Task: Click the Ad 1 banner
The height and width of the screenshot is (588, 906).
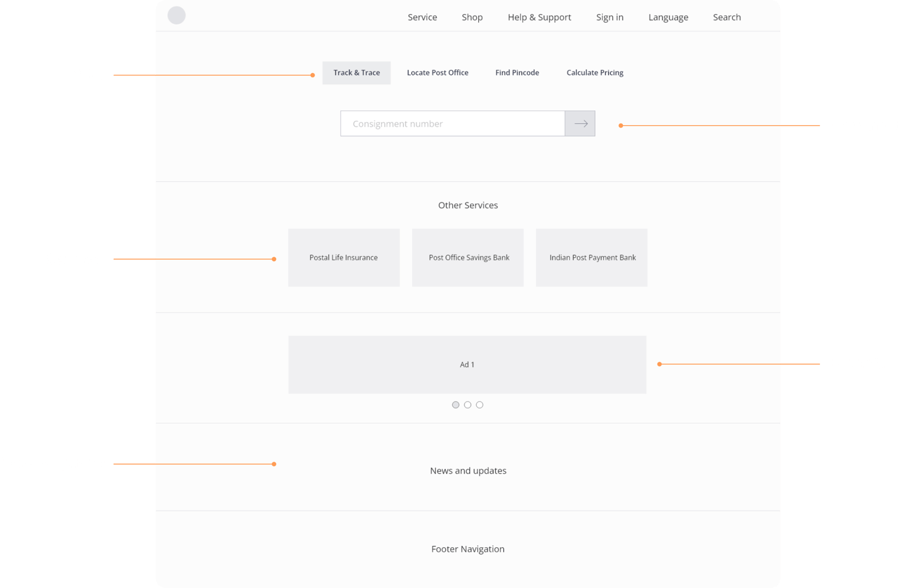Action: [x=467, y=365]
